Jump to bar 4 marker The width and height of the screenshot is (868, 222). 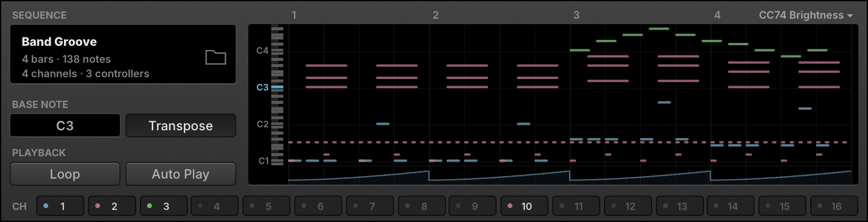717,15
